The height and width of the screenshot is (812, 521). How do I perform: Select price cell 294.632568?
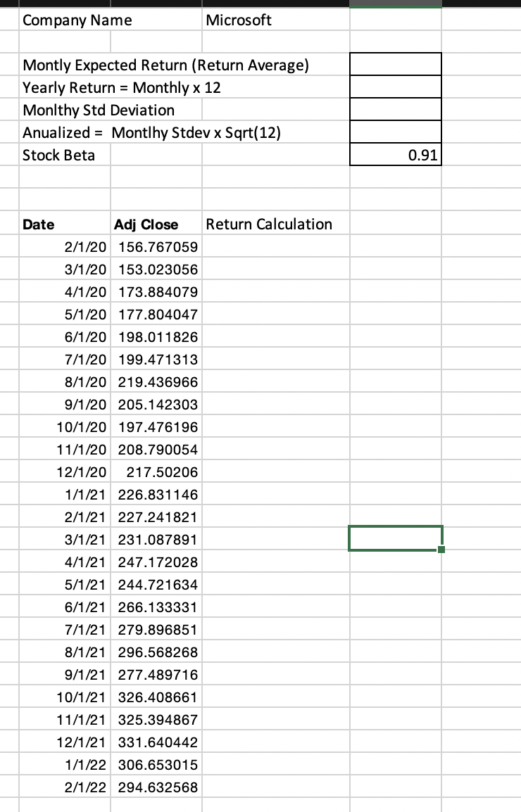tap(156, 787)
